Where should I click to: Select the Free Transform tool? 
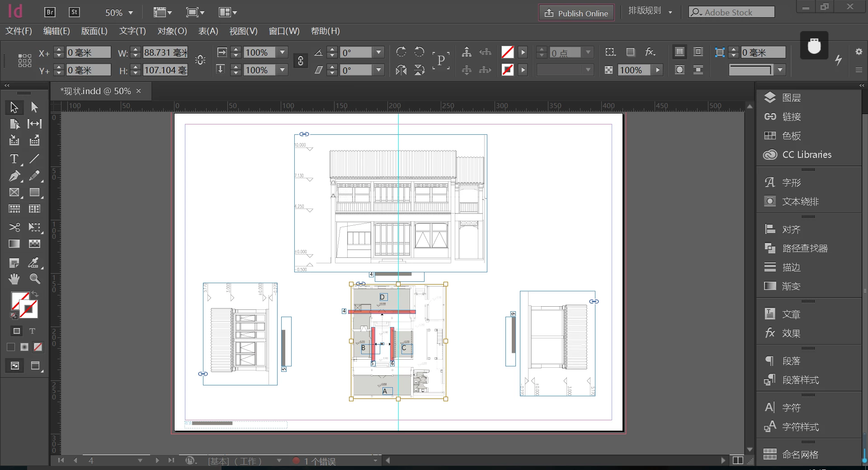click(x=34, y=227)
